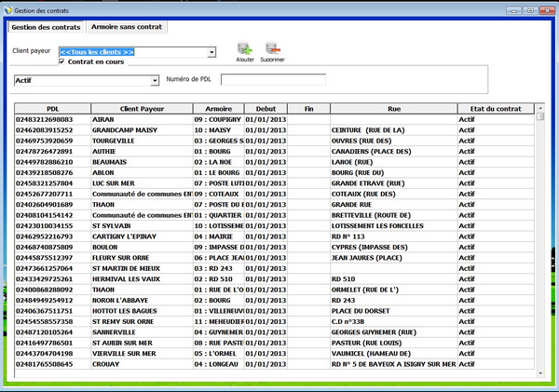Sort by Fin column header
559x392 pixels.
coord(308,109)
